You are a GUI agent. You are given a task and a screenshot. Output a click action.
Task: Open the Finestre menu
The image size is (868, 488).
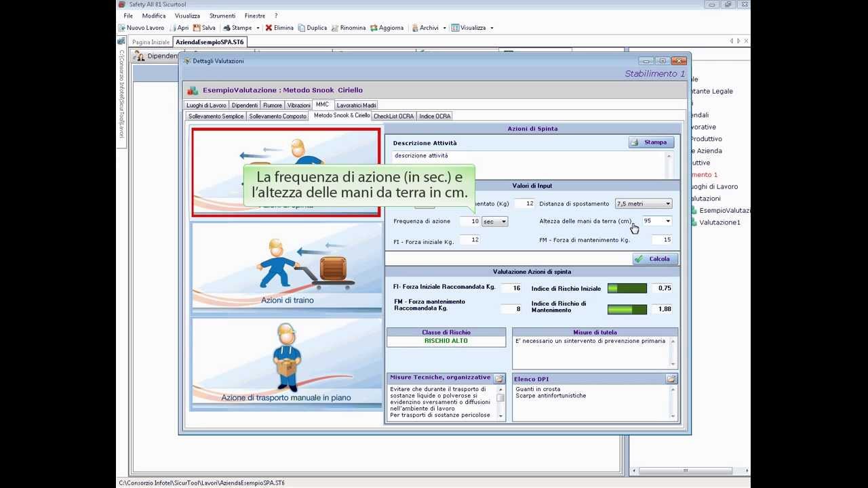tap(255, 16)
